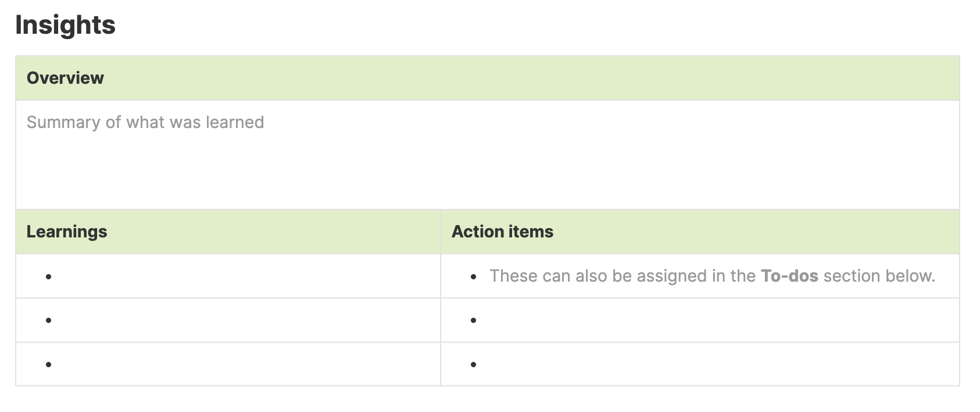The height and width of the screenshot is (412, 980).
Task: Click the bullet dot before 'These can also'
Action: 474,276
